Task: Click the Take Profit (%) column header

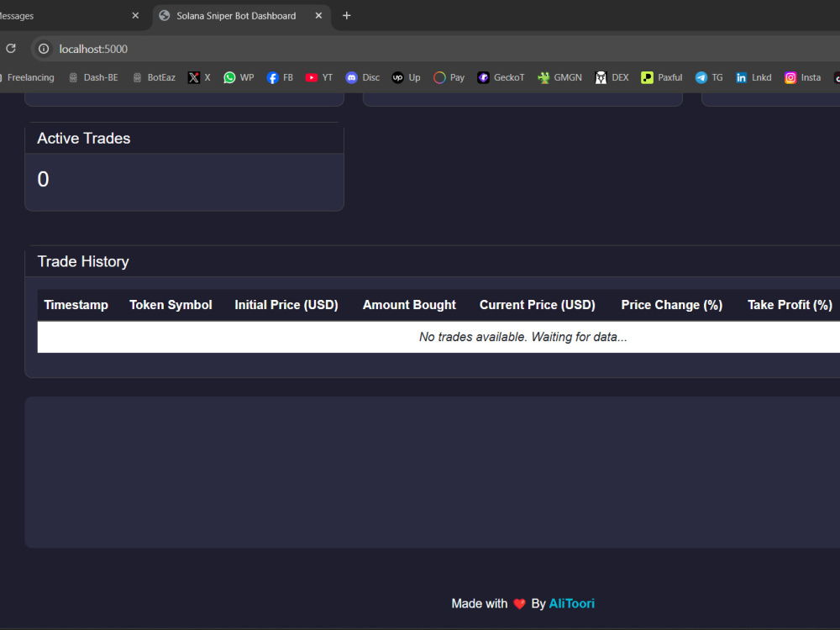Action: (x=790, y=305)
